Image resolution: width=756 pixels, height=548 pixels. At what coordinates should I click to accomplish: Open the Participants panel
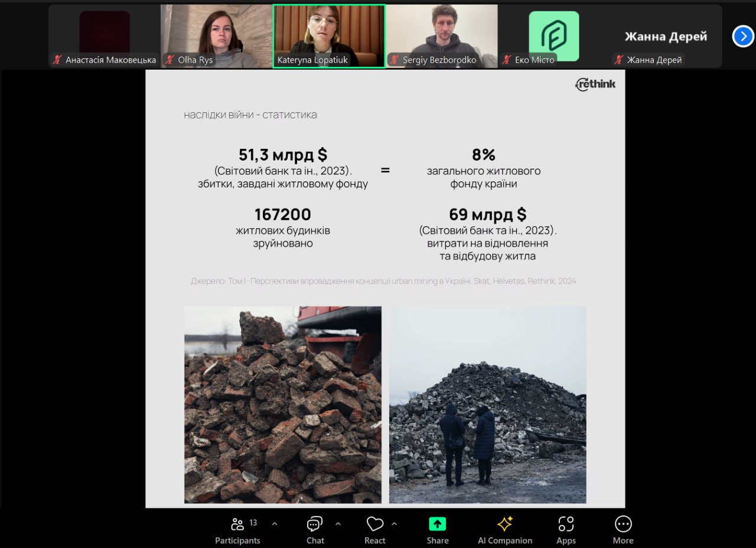pos(237,530)
